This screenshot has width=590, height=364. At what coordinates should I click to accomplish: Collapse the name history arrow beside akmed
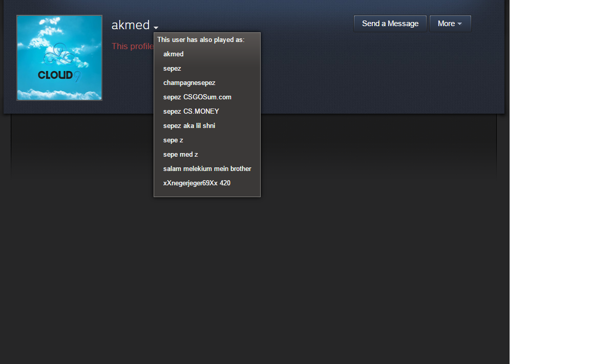click(156, 28)
